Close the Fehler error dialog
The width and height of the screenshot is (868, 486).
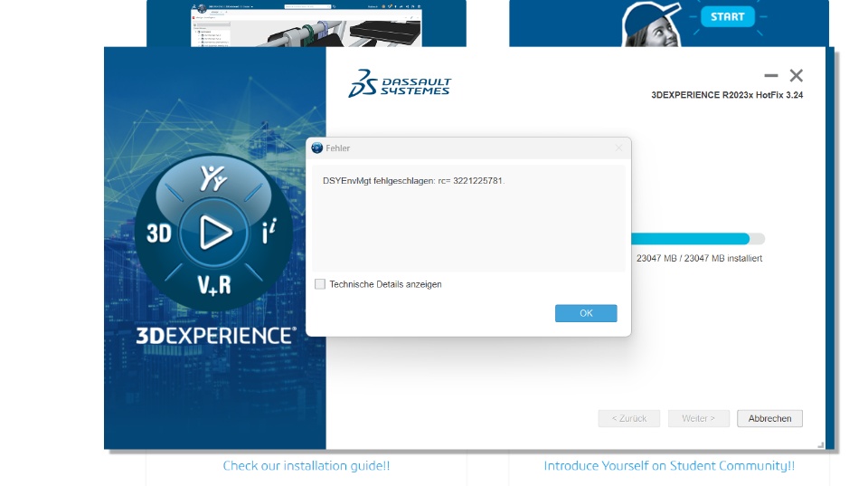618,148
